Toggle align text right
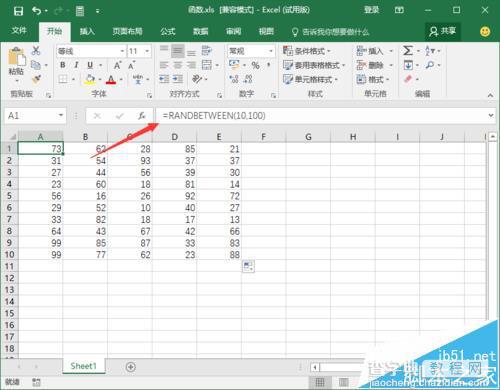The width and height of the screenshot is (500, 390). [x=191, y=65]
